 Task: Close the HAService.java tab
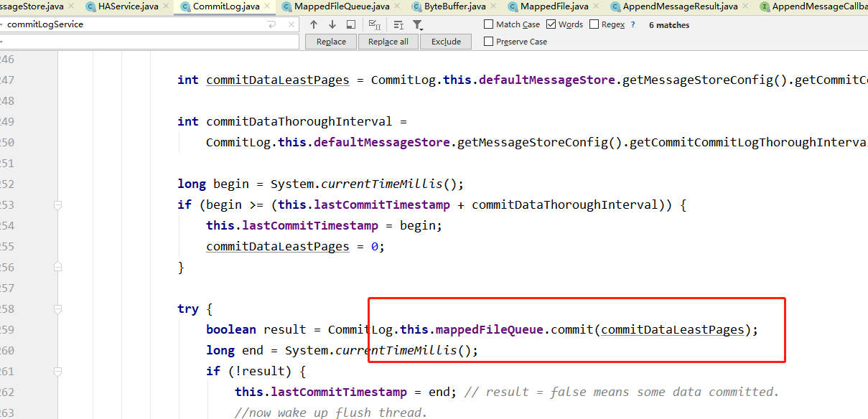pos(165,6)
